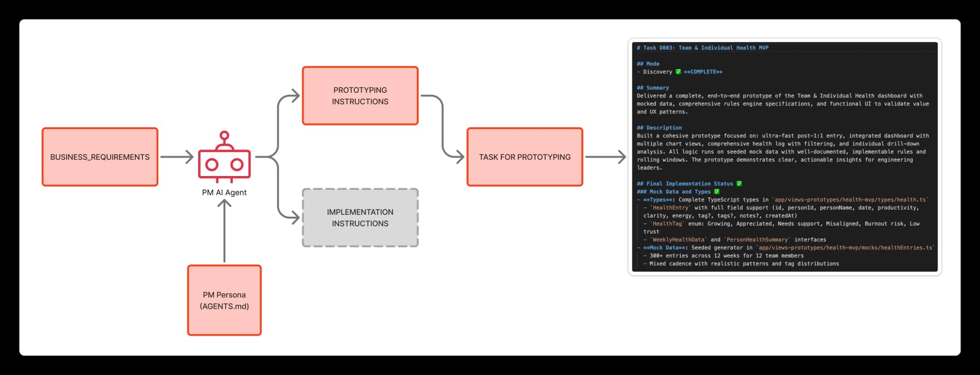Select the PM Persona (AGENTS.md) box

pyautogui.click(x=225, y=301)
